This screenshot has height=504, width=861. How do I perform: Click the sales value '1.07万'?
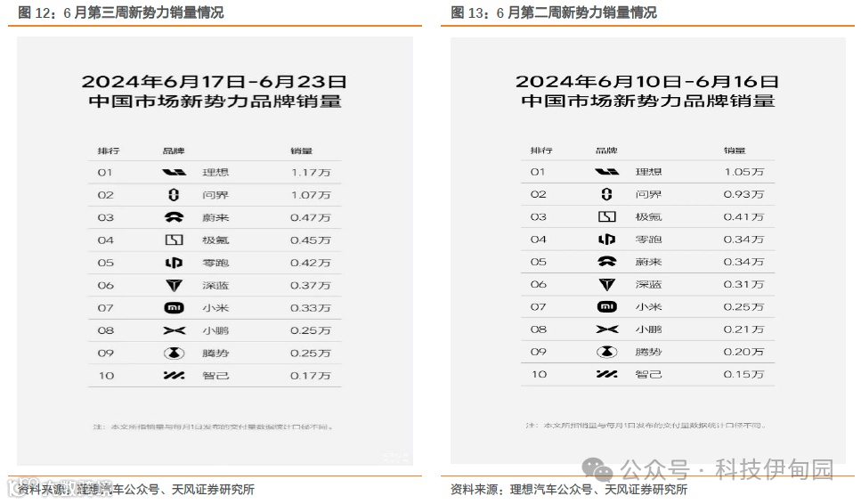(311, 195)
